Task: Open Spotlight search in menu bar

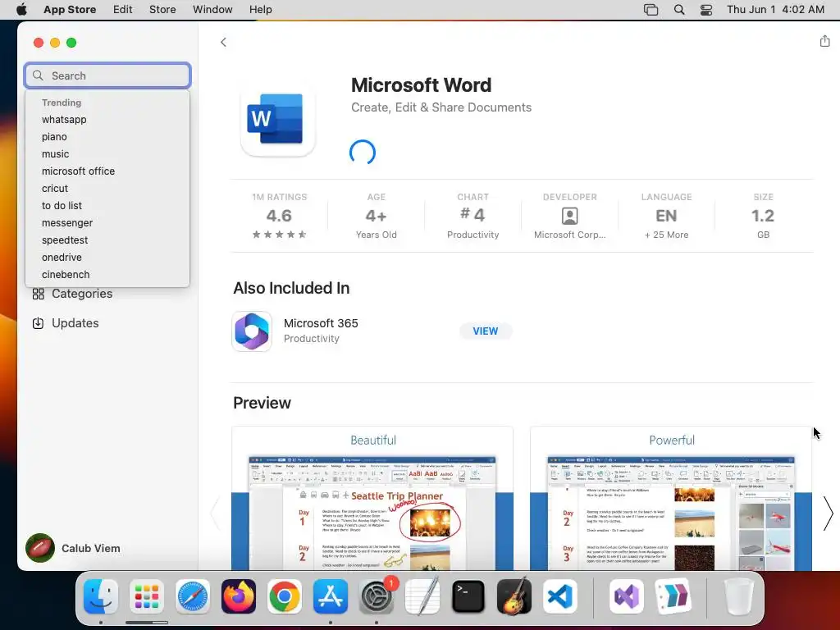Action: (678, 10)
